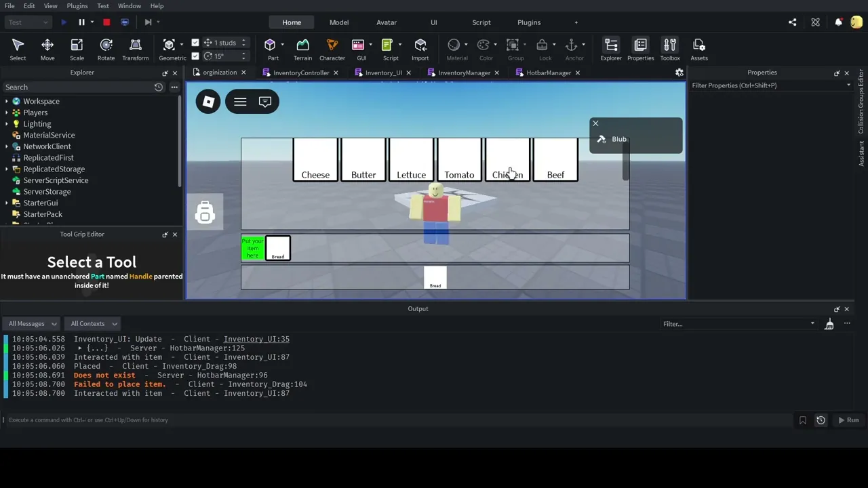The width and height of the screenshot is (868, 488).
Task: Click the Chicken inventory item
Action: point(507,160)
